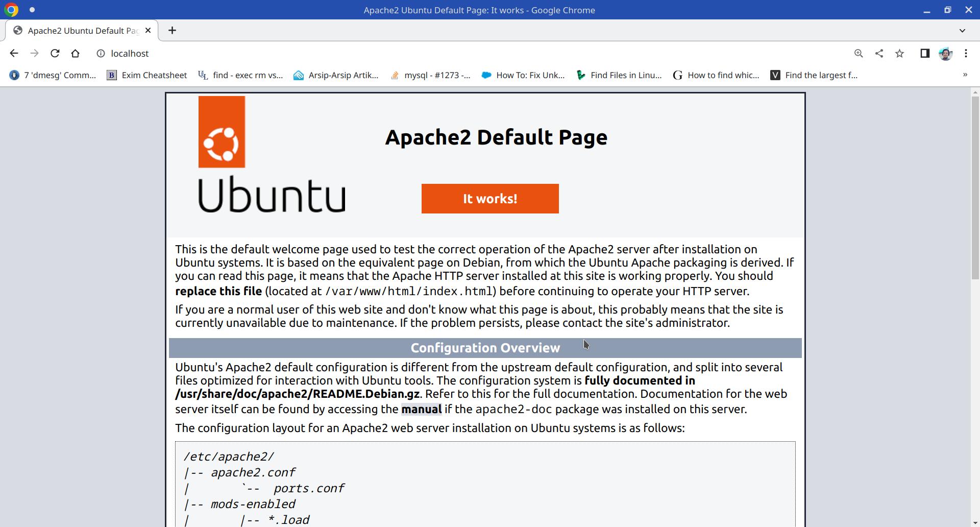This screenshot has width=980, height=527.
Task: Open a new tab with plus button
Action: 172,31
